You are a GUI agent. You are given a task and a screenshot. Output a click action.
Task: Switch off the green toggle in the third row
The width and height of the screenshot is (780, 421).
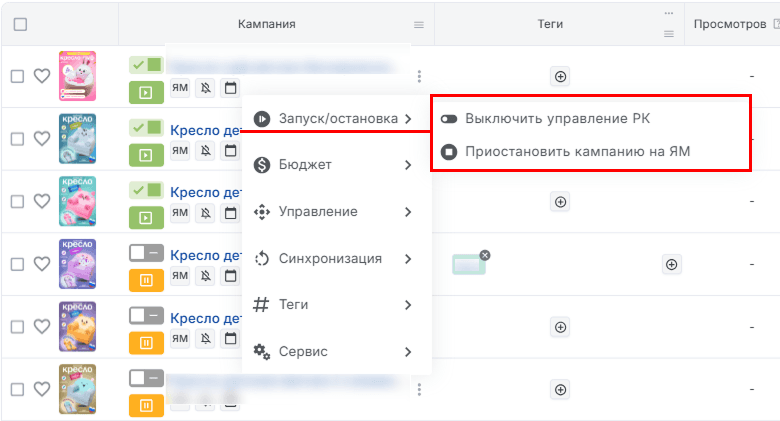pos(146,190)
